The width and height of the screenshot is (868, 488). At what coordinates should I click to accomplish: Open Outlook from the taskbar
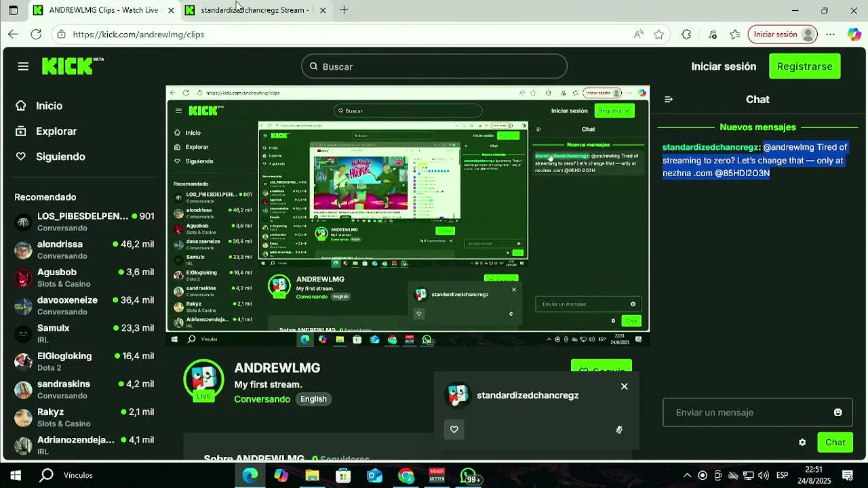pyautogui.click(x=374, y=475)
